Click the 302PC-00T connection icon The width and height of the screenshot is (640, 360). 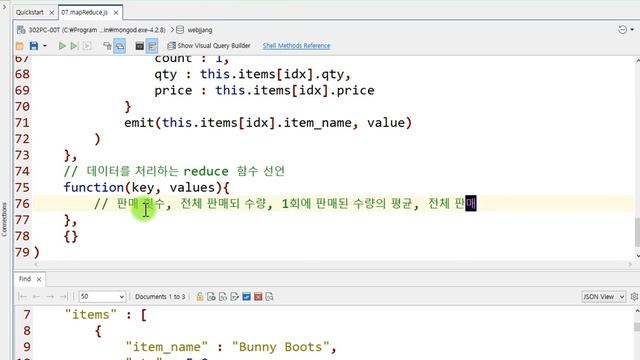click(21, 30)
